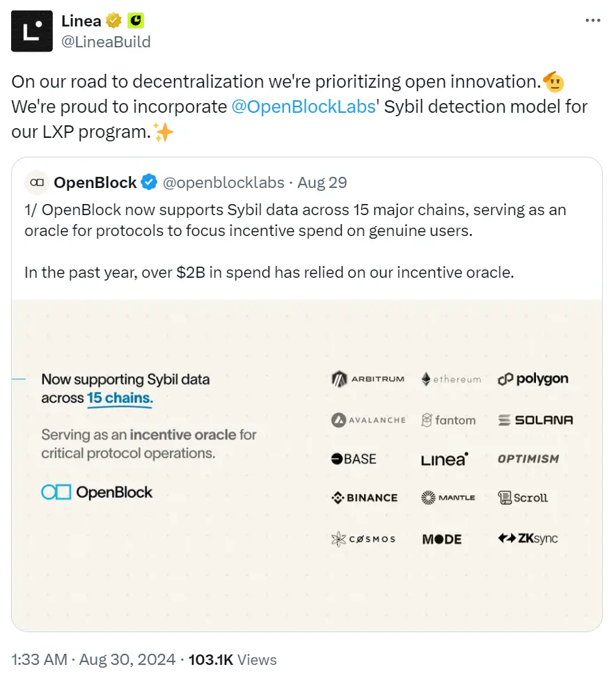Click OpenBlock's profile picture
Screen dimensions: 616x683
(x=36, y=182)
